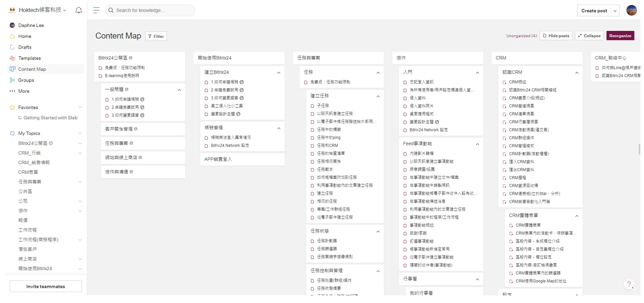Screen dimensions: 644x303
Task: Click the star icon beside Favorites
Action: click(12, 107)
